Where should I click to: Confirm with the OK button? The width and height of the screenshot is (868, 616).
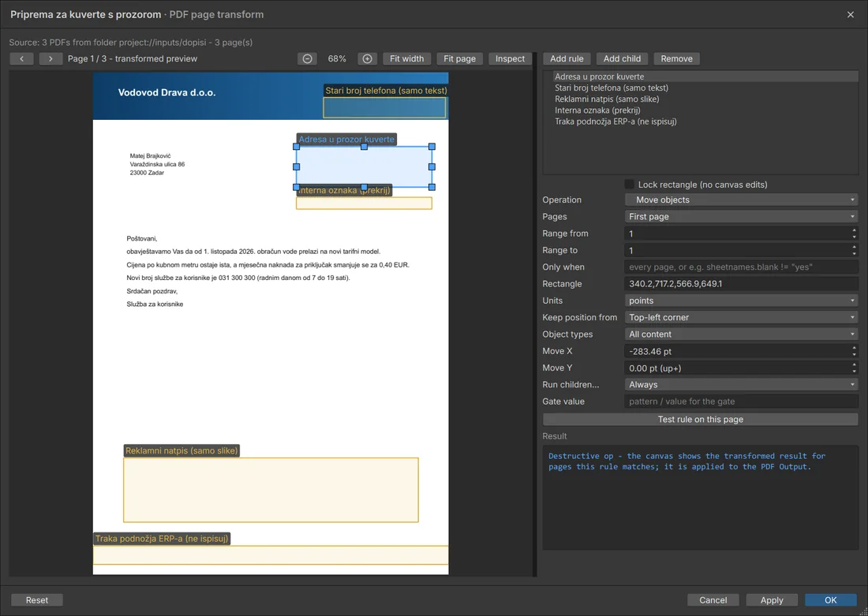point(830,600)
